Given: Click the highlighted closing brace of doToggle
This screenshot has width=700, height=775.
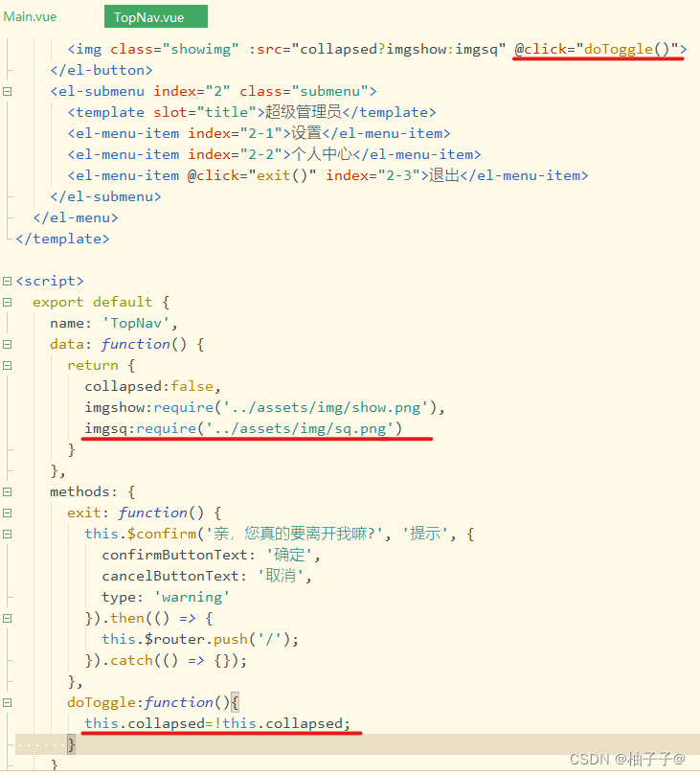Looking at the screenshot, I should [71, 744].
